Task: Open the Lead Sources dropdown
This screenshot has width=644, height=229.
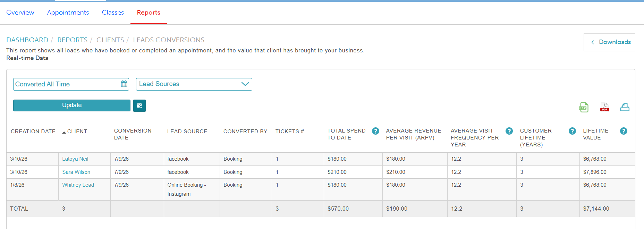Action: pos(194,84)
